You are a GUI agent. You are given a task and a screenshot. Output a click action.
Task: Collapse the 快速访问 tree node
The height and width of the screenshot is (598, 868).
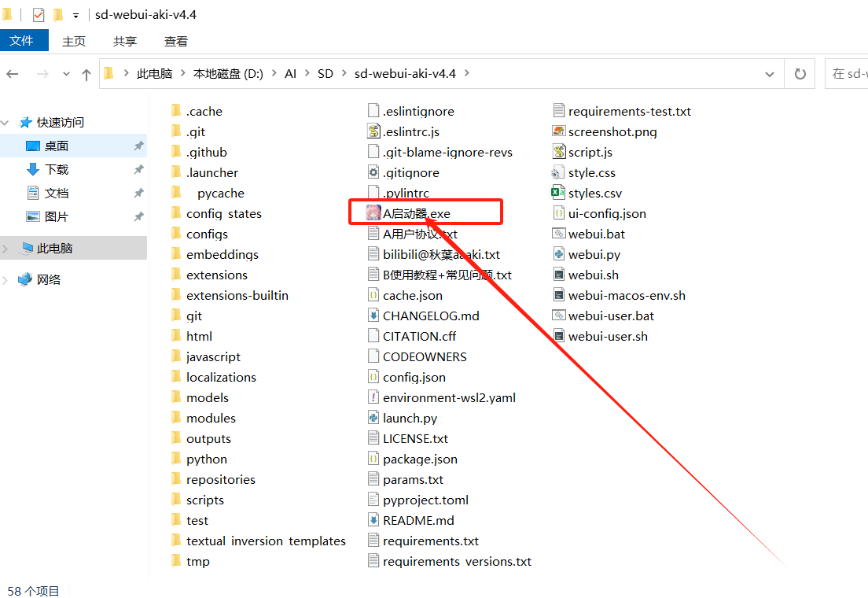(x=6, y=123)
